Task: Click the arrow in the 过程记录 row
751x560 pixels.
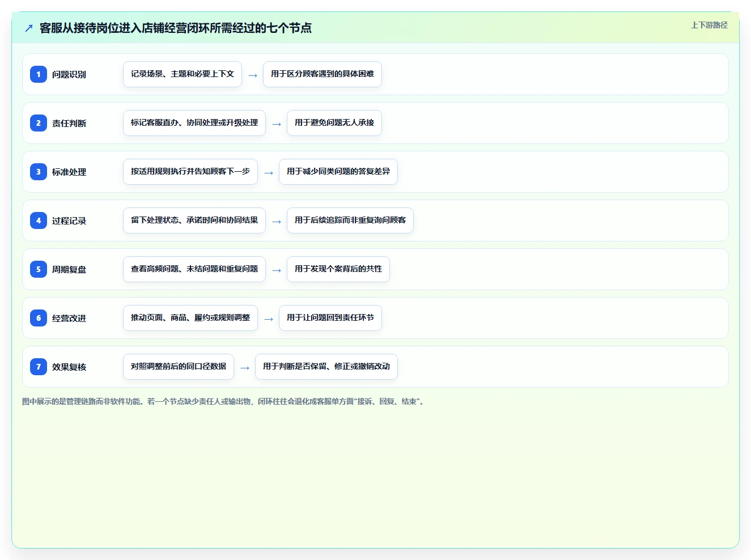Action: [277, 221]
